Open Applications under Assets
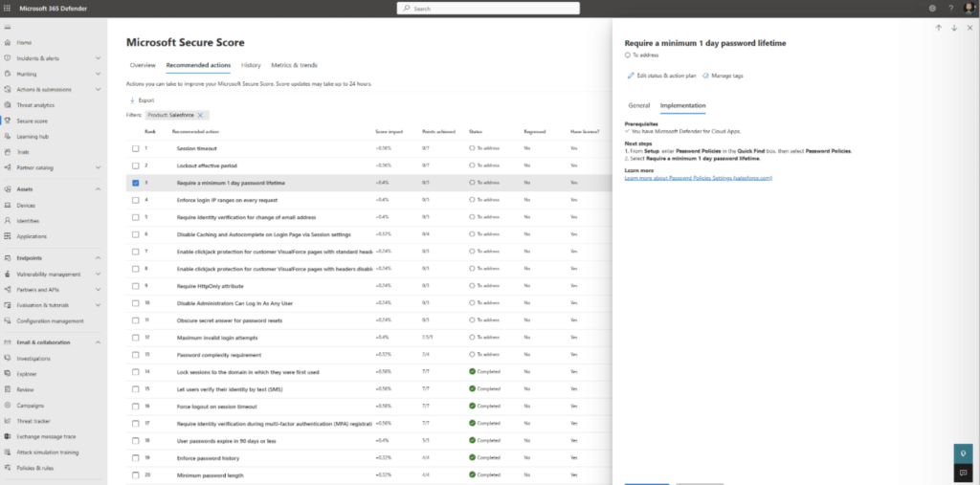 32,236
